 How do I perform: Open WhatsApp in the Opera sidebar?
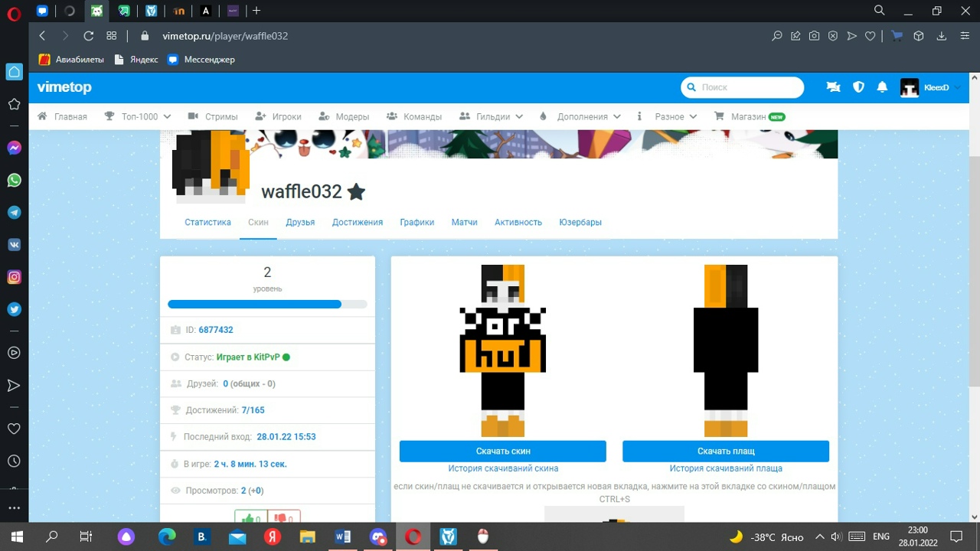click(x=14, y=181)
